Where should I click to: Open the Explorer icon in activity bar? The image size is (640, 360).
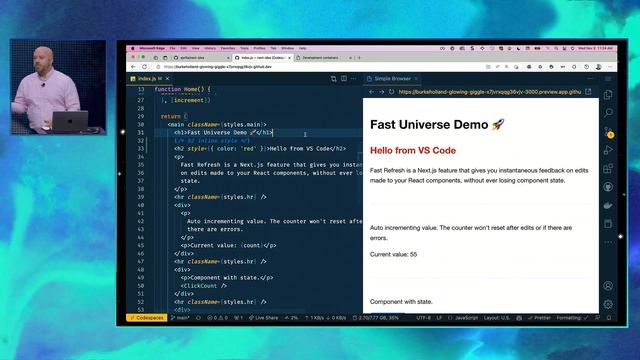[608, 95]
